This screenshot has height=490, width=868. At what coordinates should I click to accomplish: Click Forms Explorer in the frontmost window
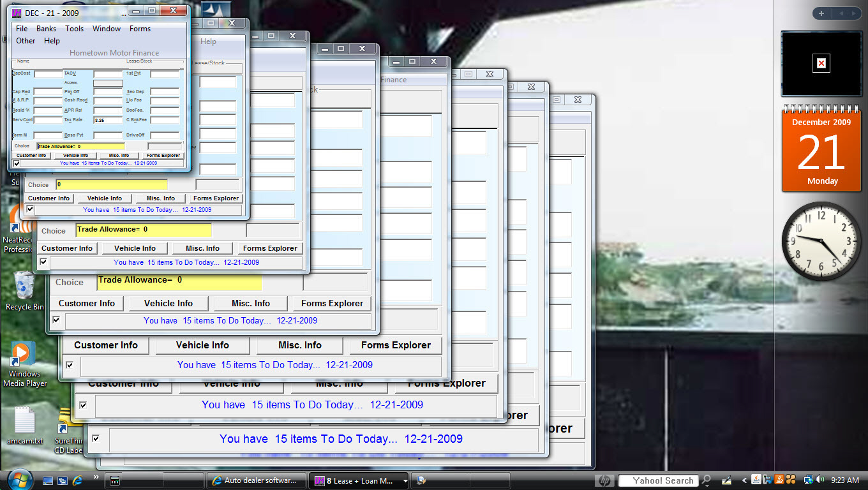(x=163, y=155)
